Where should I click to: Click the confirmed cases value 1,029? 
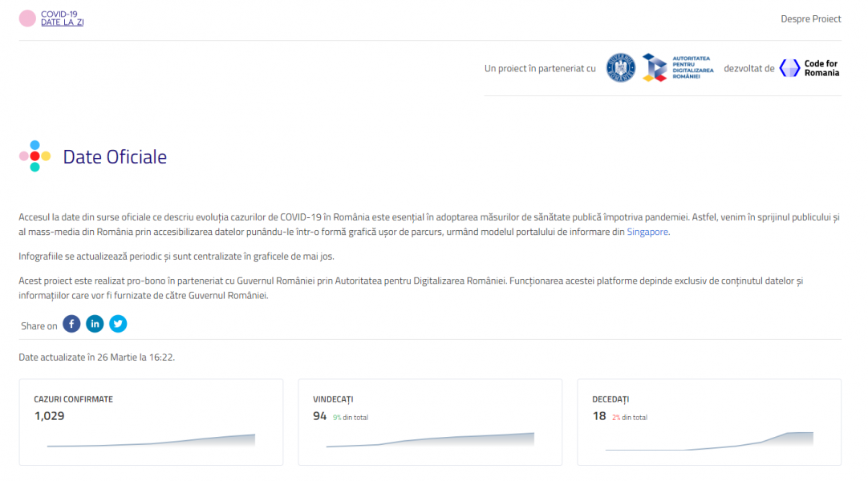click(49, 416)
